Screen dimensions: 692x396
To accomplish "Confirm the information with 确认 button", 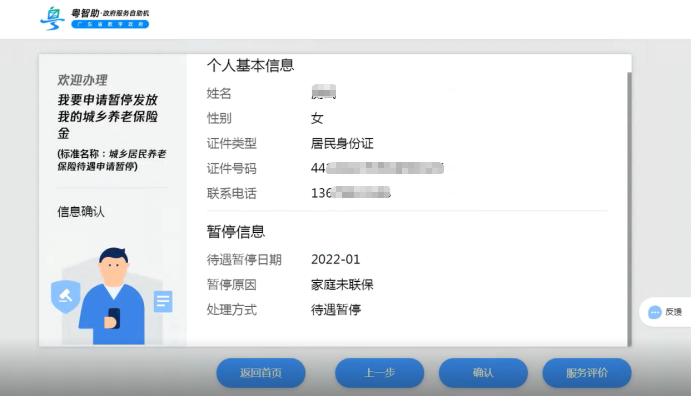I will click(483, 373).
